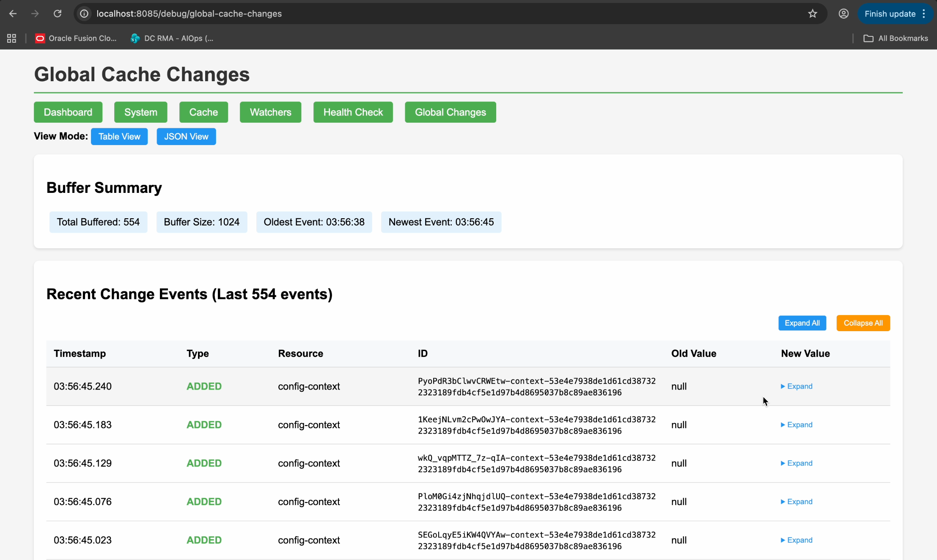The image size is (937, 560).
Task: Open the browser profile icon
Action: 843,14
